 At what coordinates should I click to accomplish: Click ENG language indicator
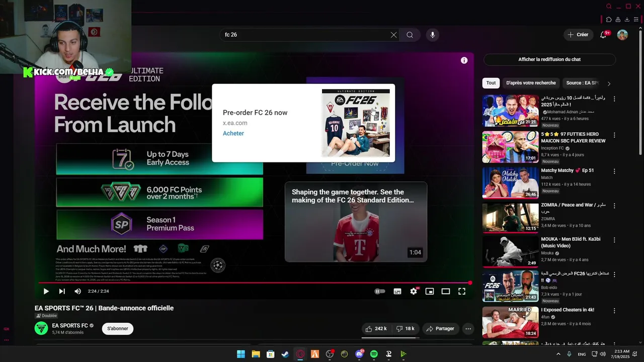pos(582,354)
